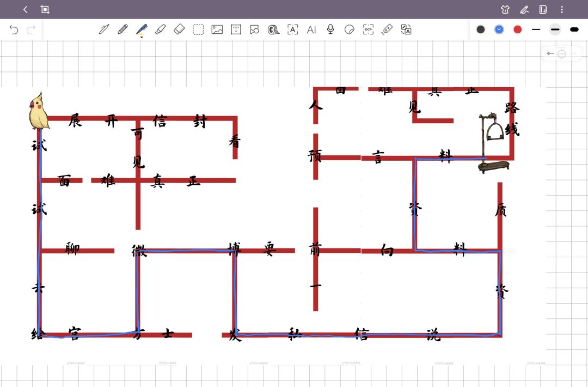
Task: Select the fountain pen tool
Action: tap(104, 29)
